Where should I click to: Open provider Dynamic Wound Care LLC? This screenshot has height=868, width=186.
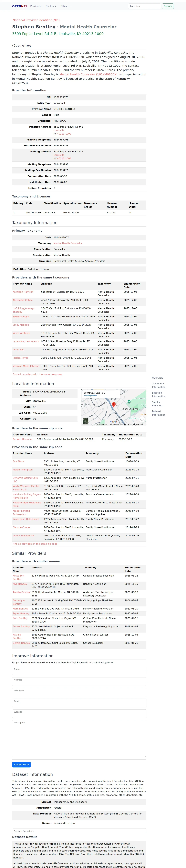(25, 479)
